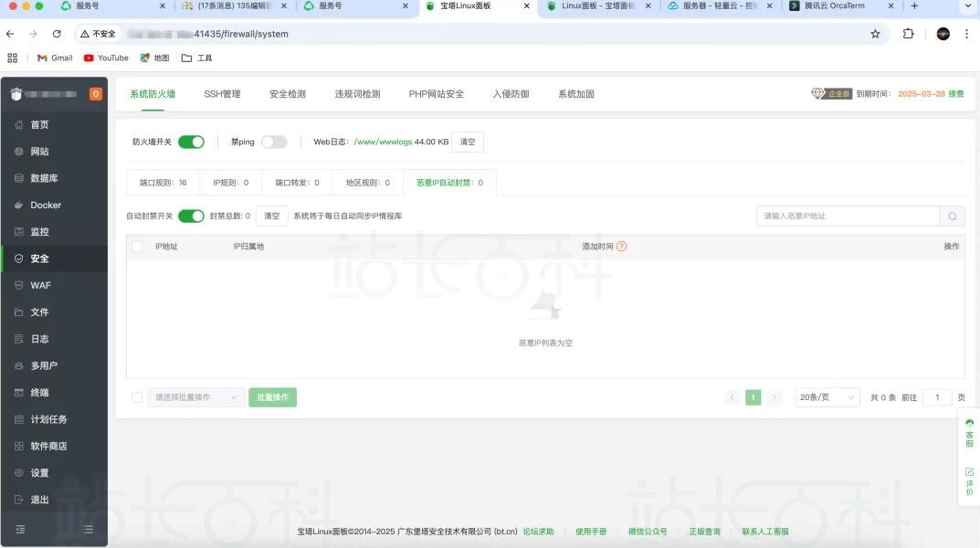Image resolution: width=980 pixels, height=548 pixels.
Task: Click 清空 button next to Web日志
Action: (x=468, y=142)
